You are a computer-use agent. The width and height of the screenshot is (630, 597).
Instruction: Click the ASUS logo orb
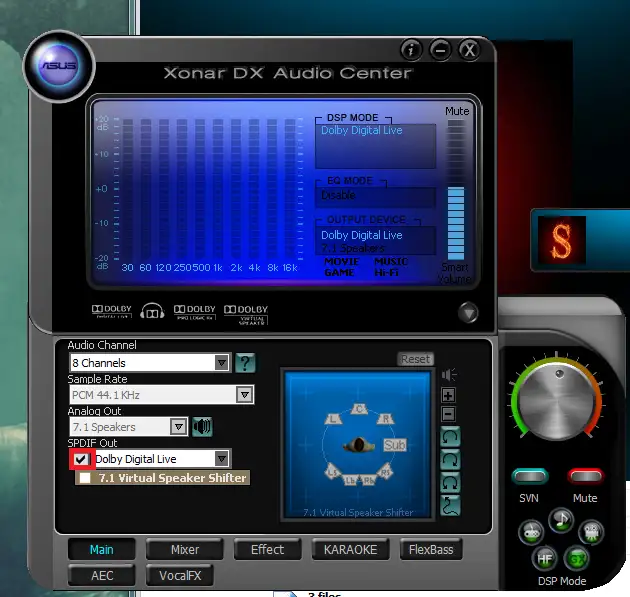click(59, 66)
